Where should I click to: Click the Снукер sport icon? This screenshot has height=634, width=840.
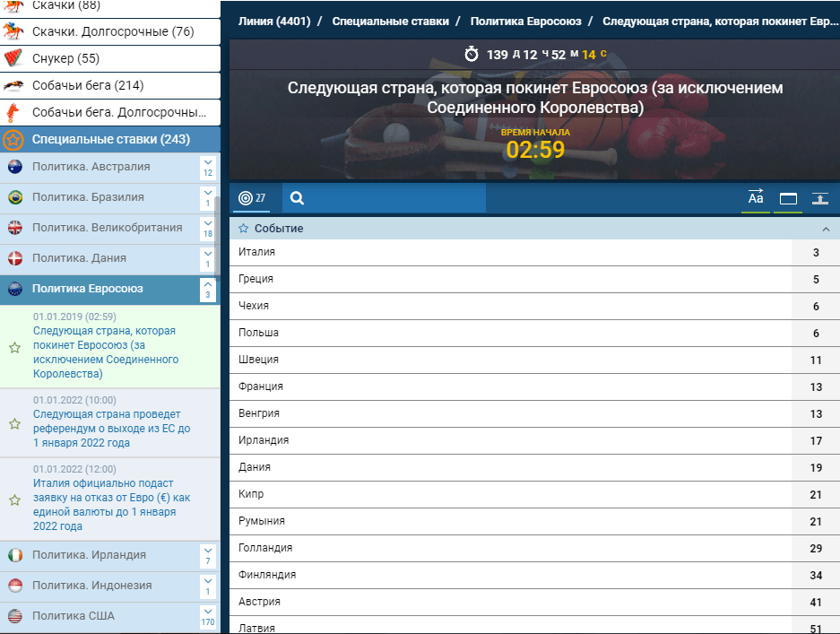[x=13, y=58]
